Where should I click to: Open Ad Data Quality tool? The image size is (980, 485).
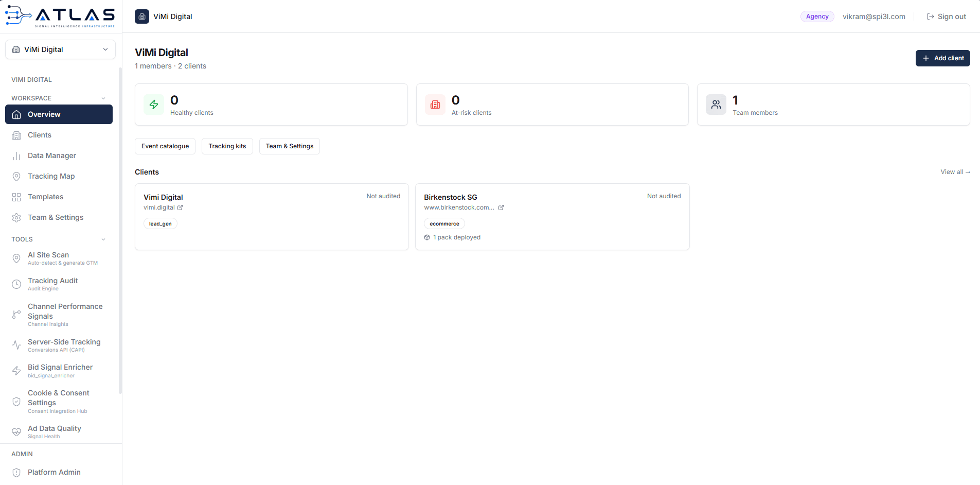pos(59,432)
